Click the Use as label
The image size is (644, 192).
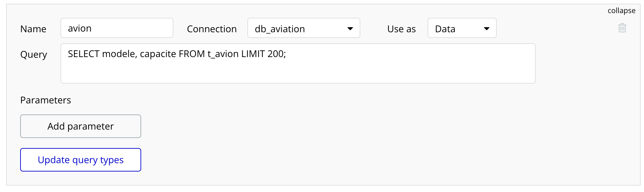coord(401,29)
